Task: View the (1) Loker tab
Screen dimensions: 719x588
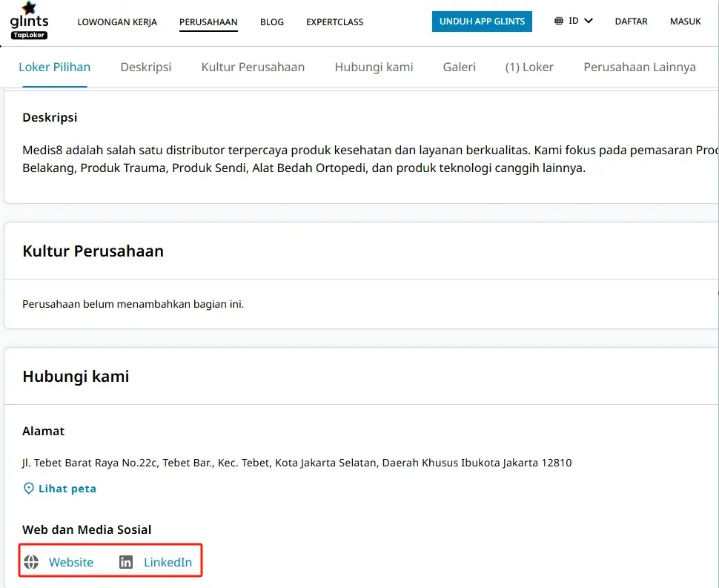Action: point(529,67)
